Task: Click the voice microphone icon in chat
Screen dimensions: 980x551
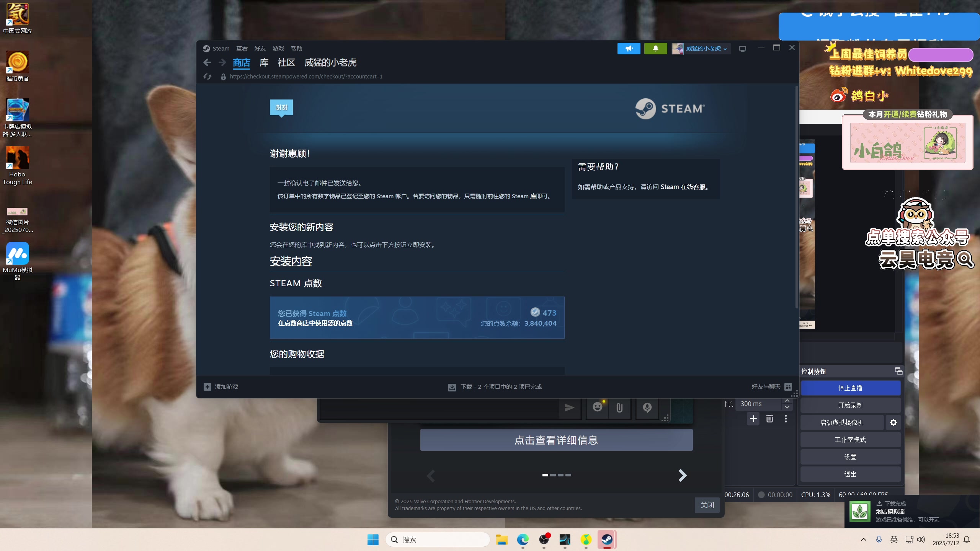Action: [647, 408]
